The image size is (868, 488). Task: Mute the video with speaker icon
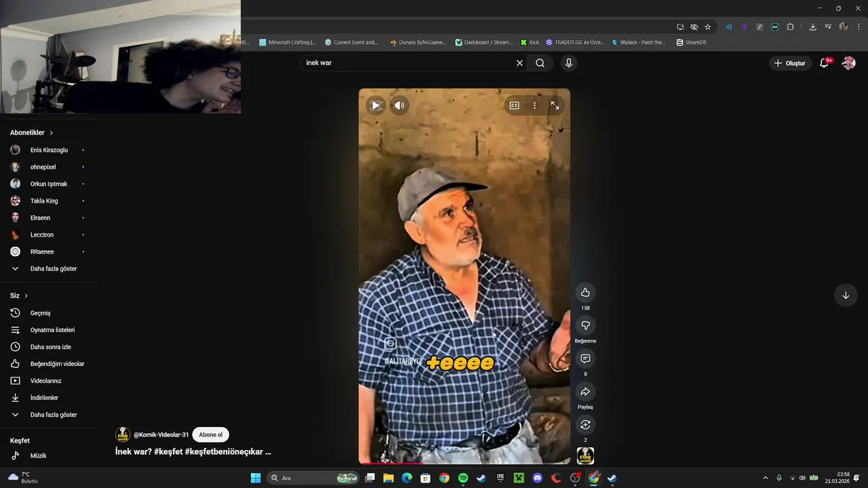coord(399,105)
